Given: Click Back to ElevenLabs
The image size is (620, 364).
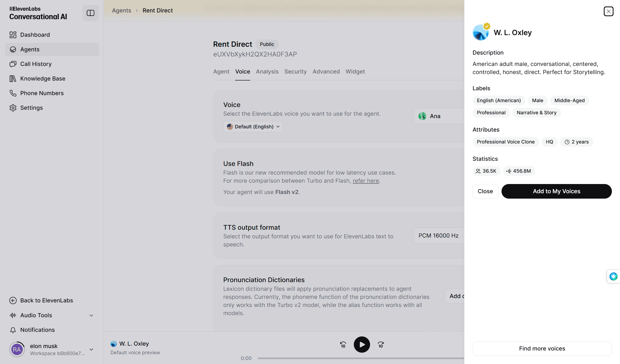Looking at the screenshot, I should point(52,300).
